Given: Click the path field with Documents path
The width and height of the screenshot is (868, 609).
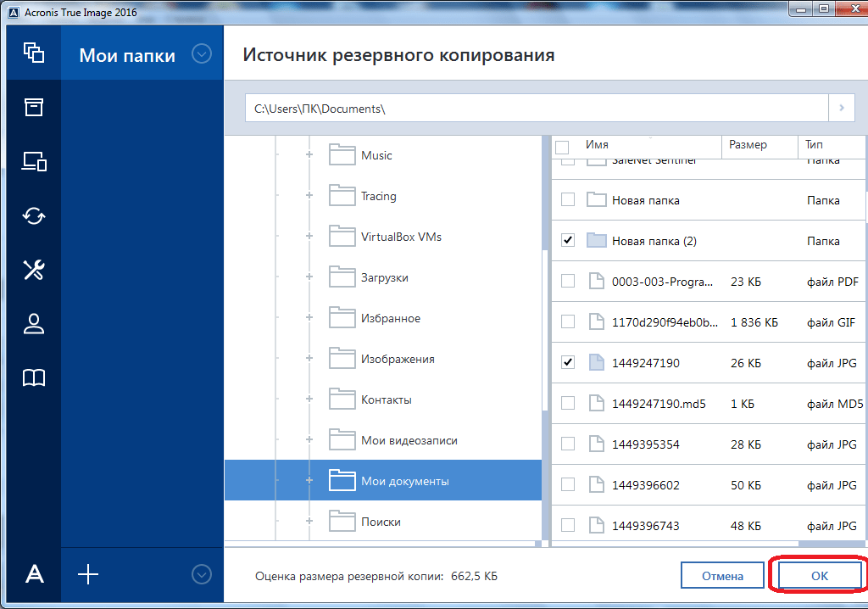Looking at the screenshot, I should [x=536, y=109].
